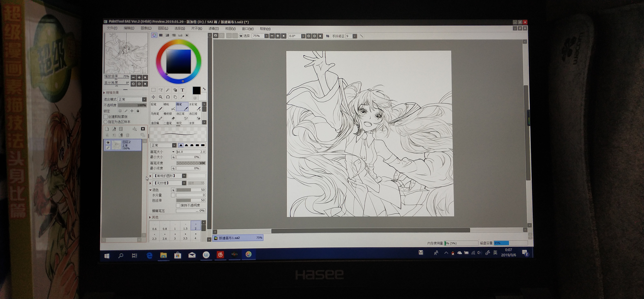Create a new layer with the blank page icon

pos(107,129)
